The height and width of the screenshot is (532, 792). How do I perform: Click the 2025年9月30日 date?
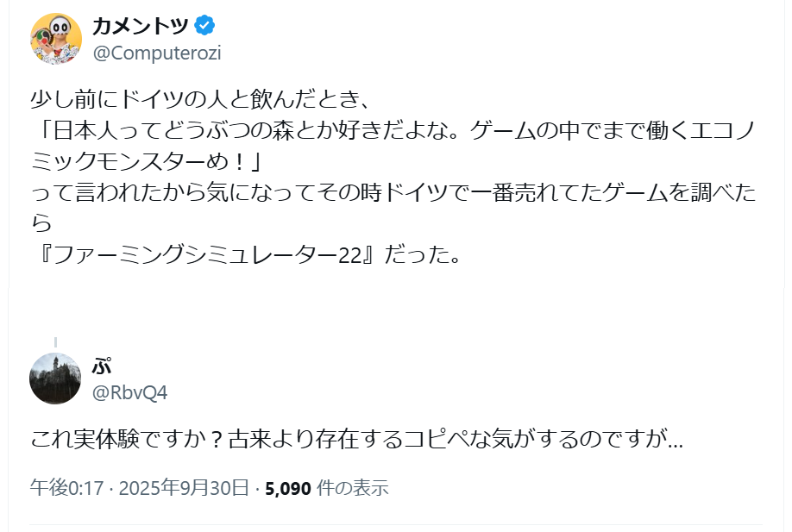(185, 488)
